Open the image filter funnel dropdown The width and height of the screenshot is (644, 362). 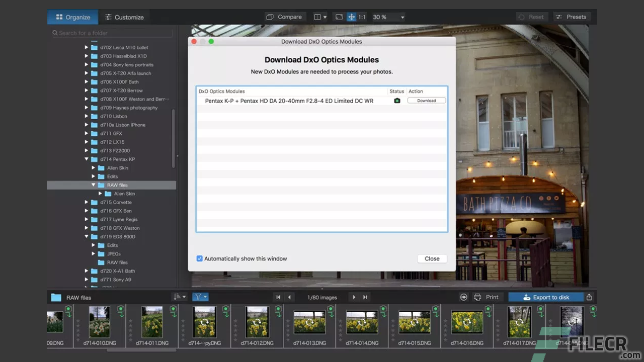click(x=200, y=297)
